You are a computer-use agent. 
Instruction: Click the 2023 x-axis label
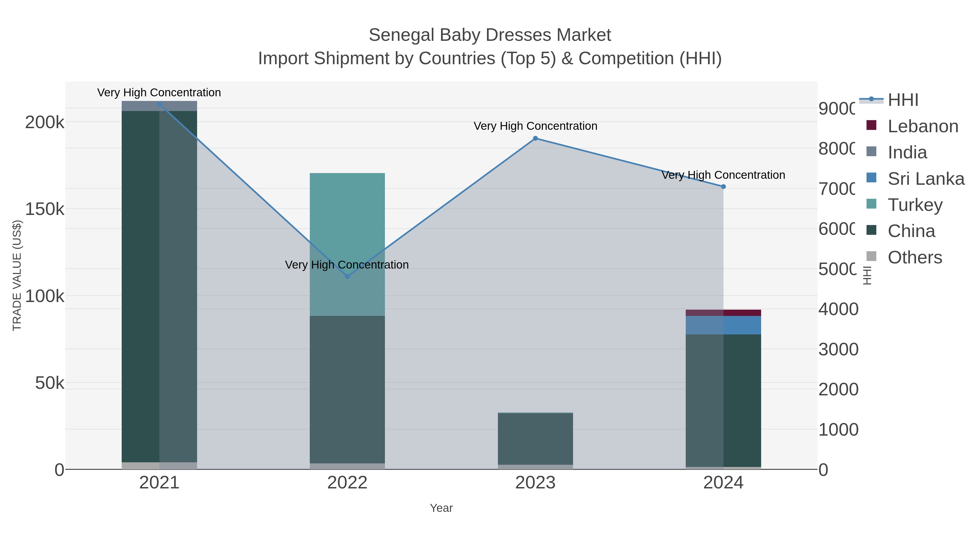[x=535, y=483]
